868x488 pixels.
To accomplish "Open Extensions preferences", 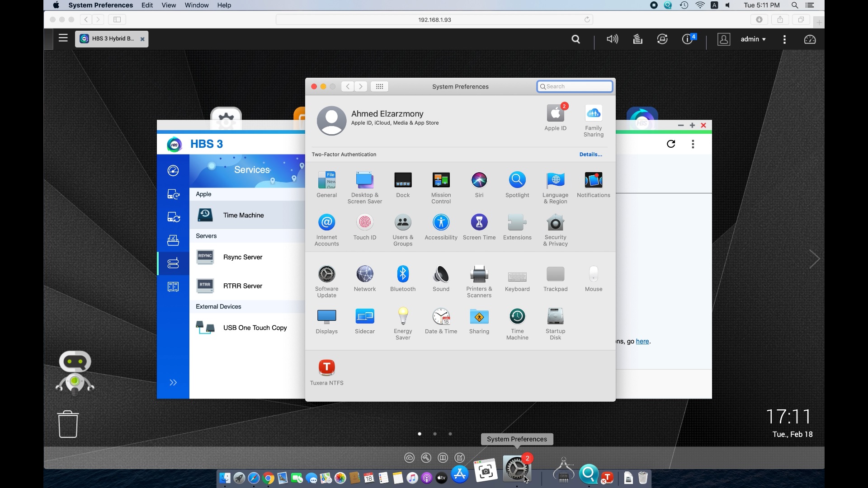I will tap(517, 227).
